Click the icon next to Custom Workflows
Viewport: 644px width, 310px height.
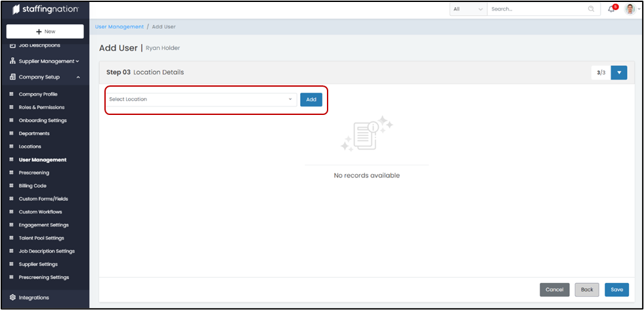click(x=12, y=211)
